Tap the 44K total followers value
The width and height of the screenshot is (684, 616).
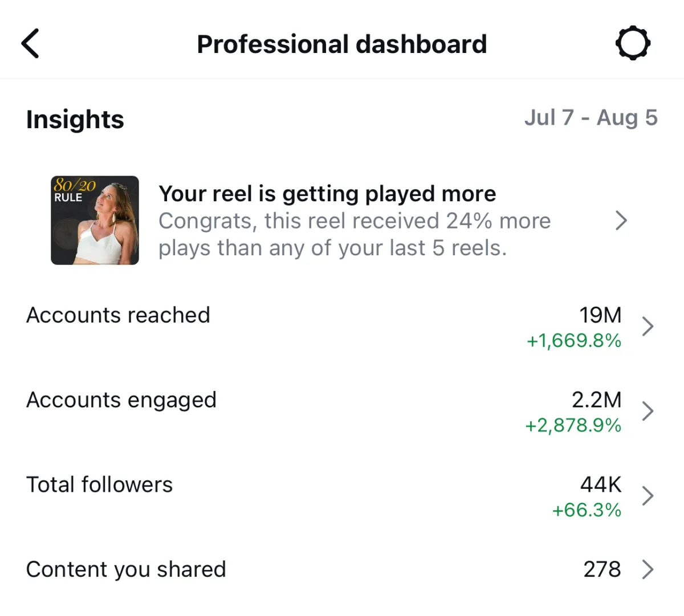tap(601, 484)
